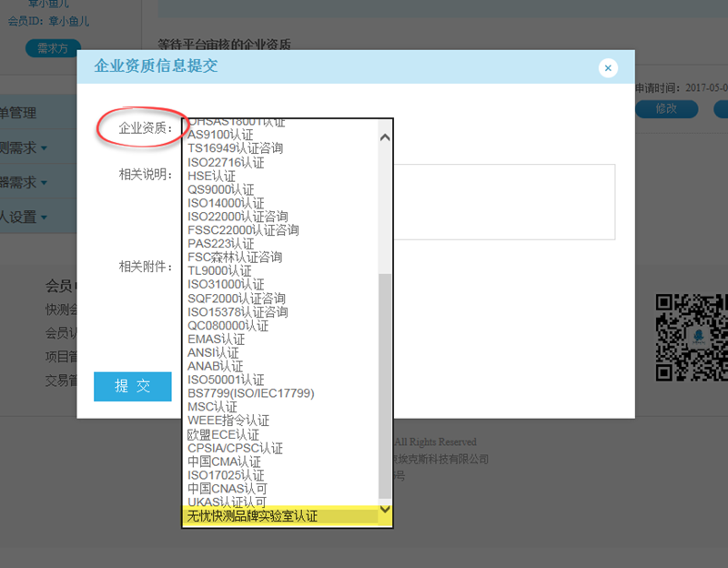Expand the 器需求 sidebar menu
The image size is (728, 568).
click(25, 183)
